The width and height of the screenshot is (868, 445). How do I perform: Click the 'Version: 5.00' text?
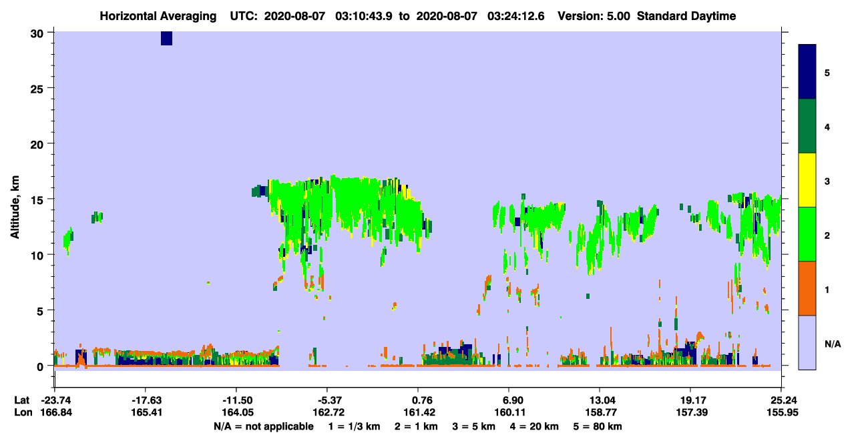tap(594, 16)
